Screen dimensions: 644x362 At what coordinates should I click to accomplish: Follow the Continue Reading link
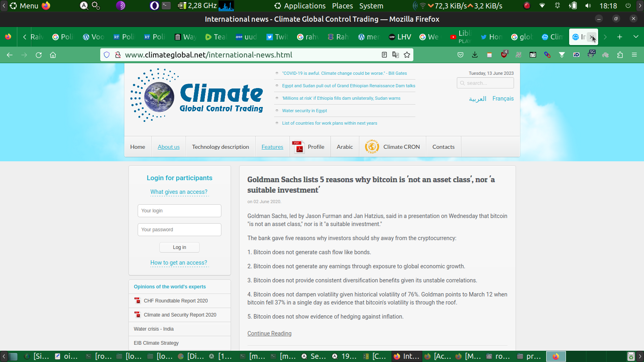click(x=269, y=333)
